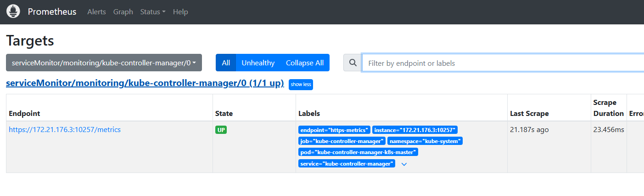644x196 pixels.
Task: Go to the Alerts page
Action: [96, 12]
